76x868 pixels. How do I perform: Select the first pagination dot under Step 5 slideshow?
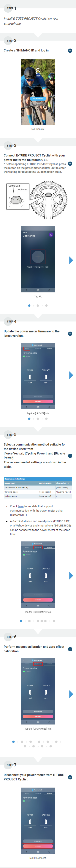[21, 621]
